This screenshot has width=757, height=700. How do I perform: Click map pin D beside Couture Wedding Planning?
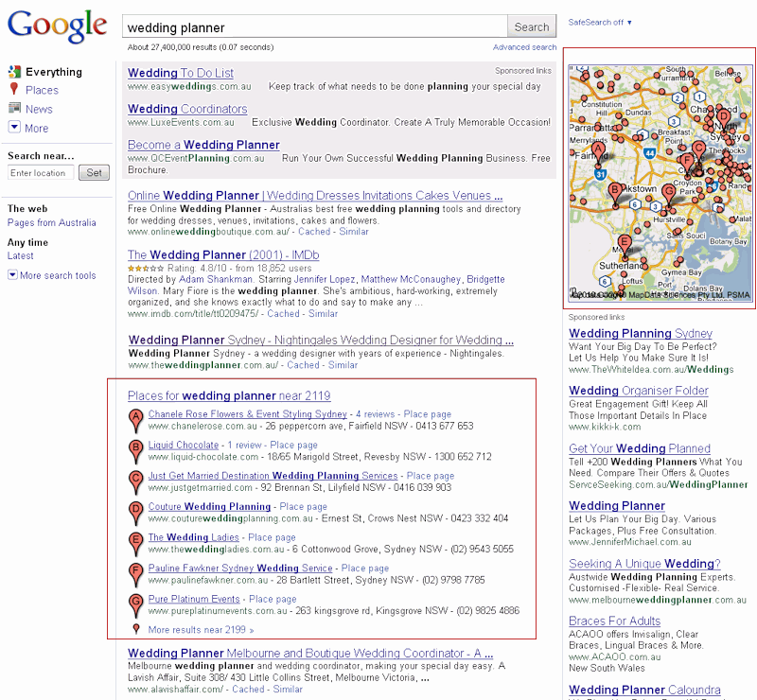[136, 513]
